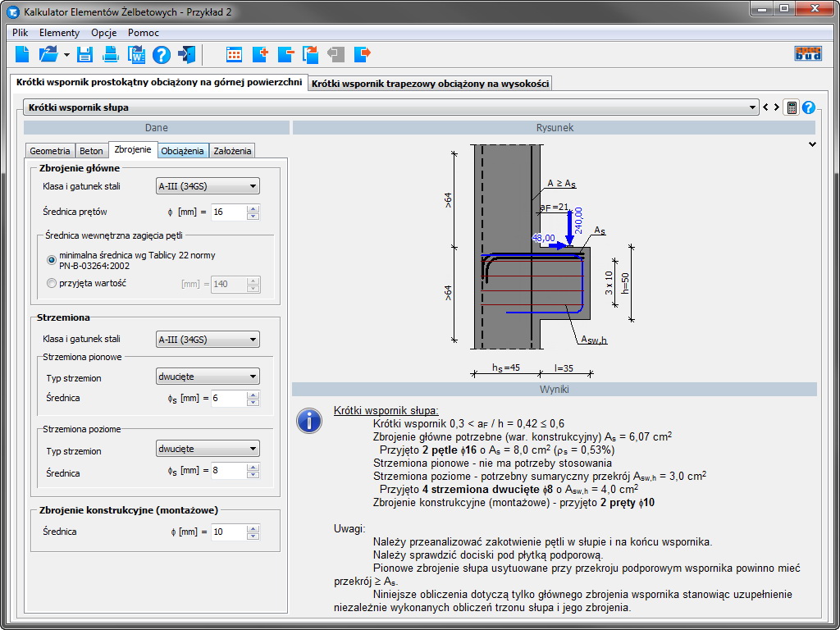Click the spec bud logo icon
The width and height of the screenshot is (840, 630).
coord(808,54)
